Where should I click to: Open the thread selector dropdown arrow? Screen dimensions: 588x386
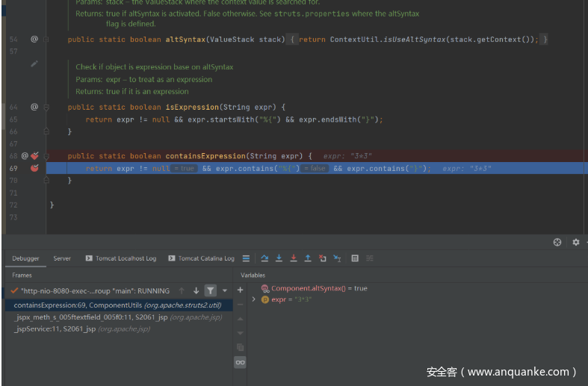[x=224, y=290]
